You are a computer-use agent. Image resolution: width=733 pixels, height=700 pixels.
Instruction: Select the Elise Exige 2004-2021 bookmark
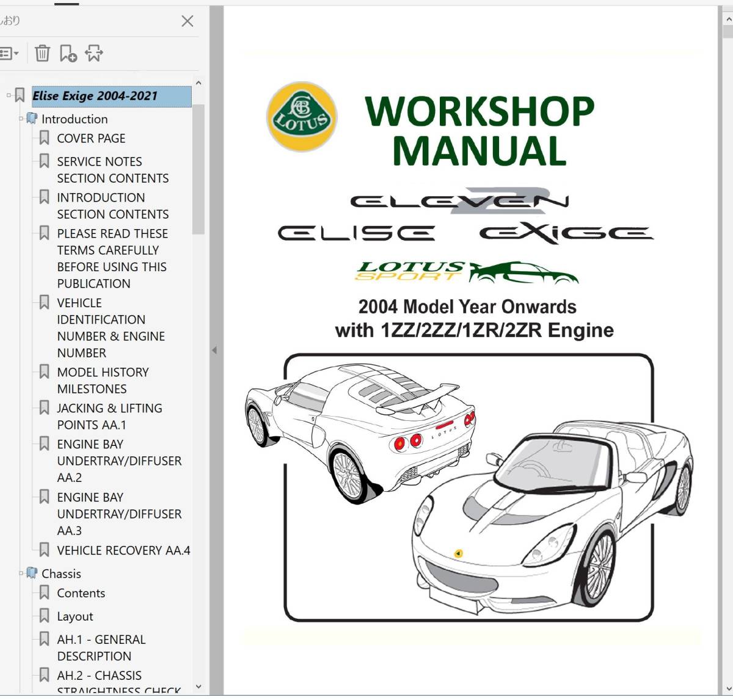tap(111, 96)
